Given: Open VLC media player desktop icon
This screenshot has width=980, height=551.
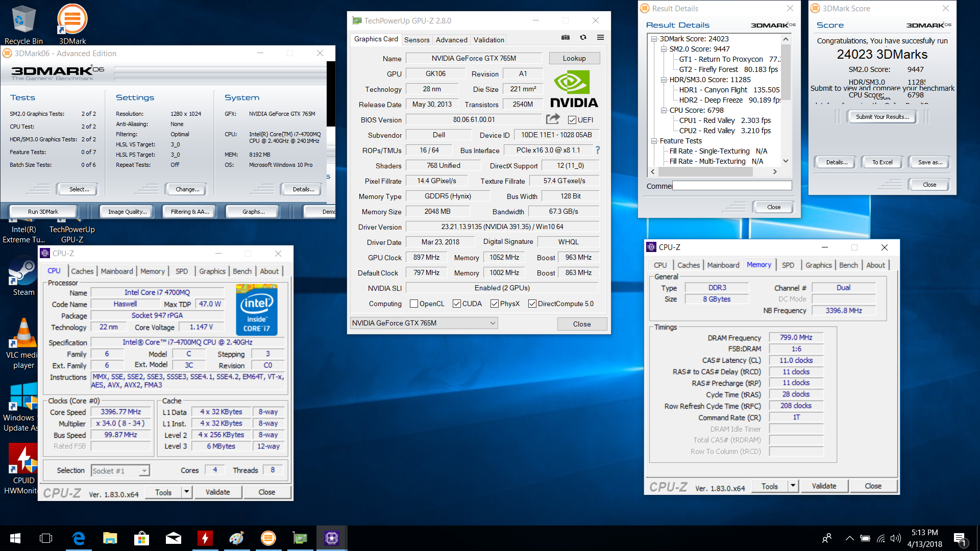Looking at the screenshot, I should (23, 343).
